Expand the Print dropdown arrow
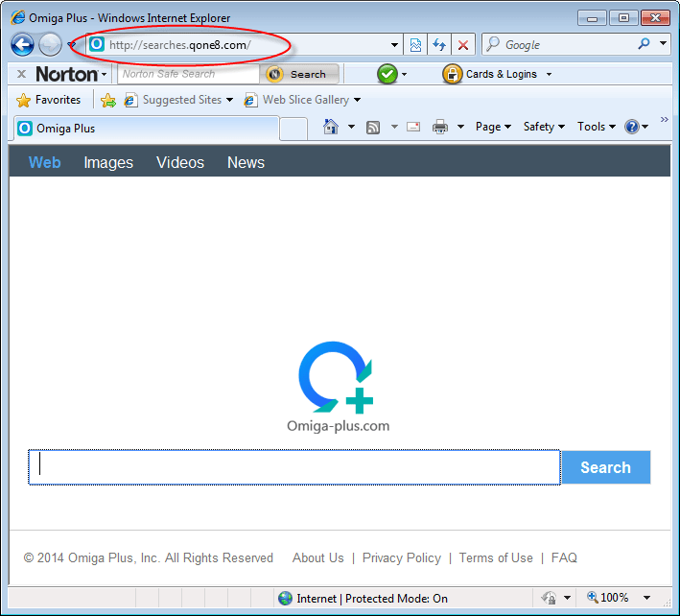Screen dimensions: 680x616 point(460,127)
